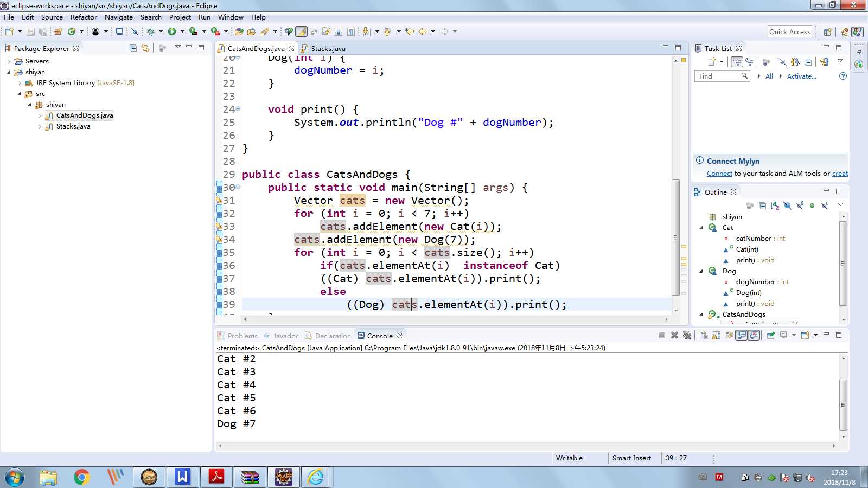Expand Stacks.java tree item
The width and height of the screenshot is (868, 488).
tap(40, 126)
